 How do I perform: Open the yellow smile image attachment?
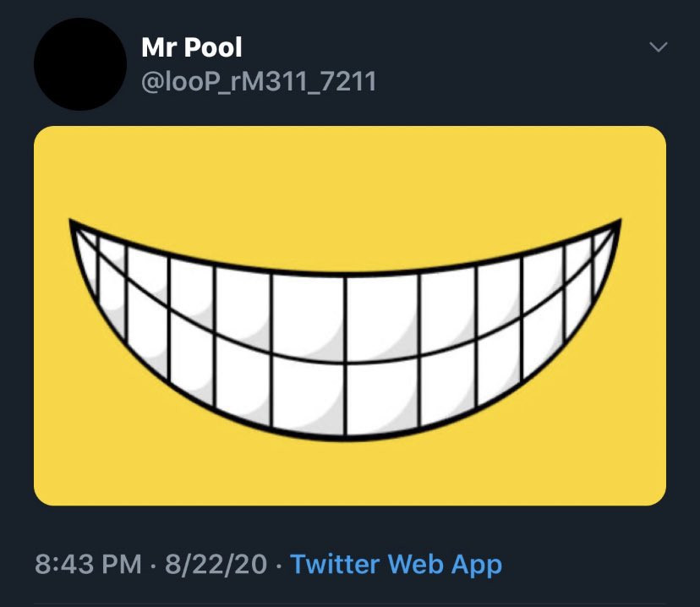click(x=350, y=315)
